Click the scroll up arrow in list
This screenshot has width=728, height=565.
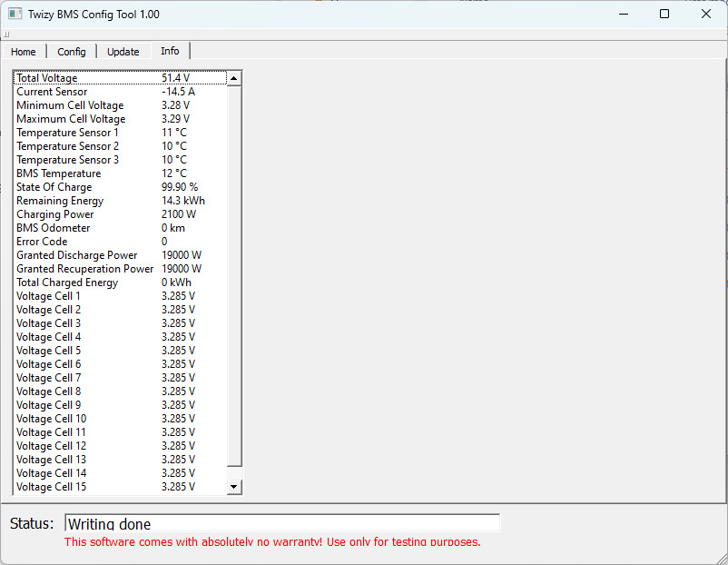click(234, 79)
